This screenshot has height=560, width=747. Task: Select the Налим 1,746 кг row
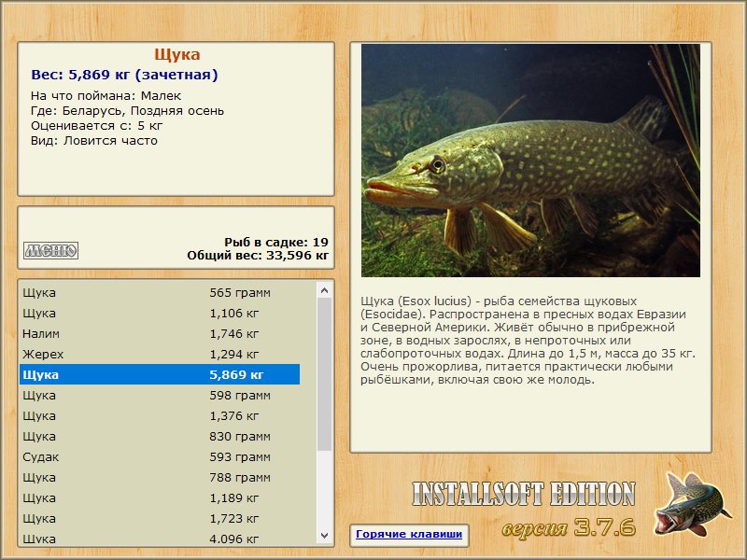point(160,334)
